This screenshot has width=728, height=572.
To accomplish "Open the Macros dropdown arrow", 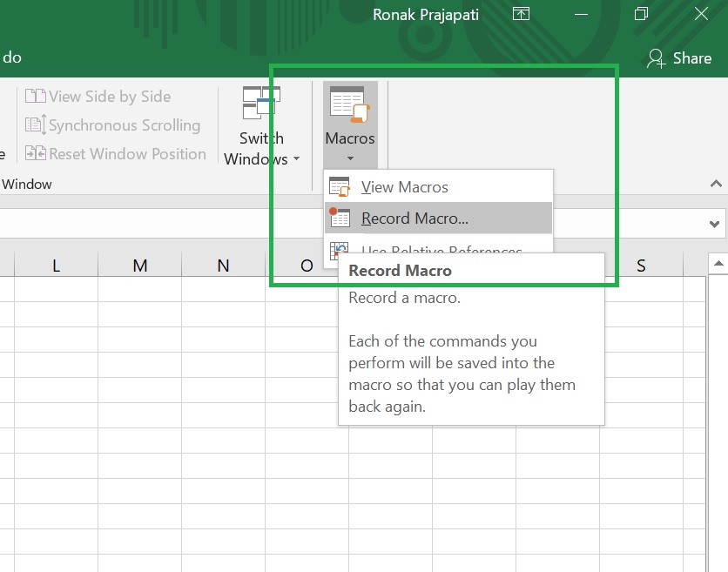I will pyautogui.click(x=349, y=157).
